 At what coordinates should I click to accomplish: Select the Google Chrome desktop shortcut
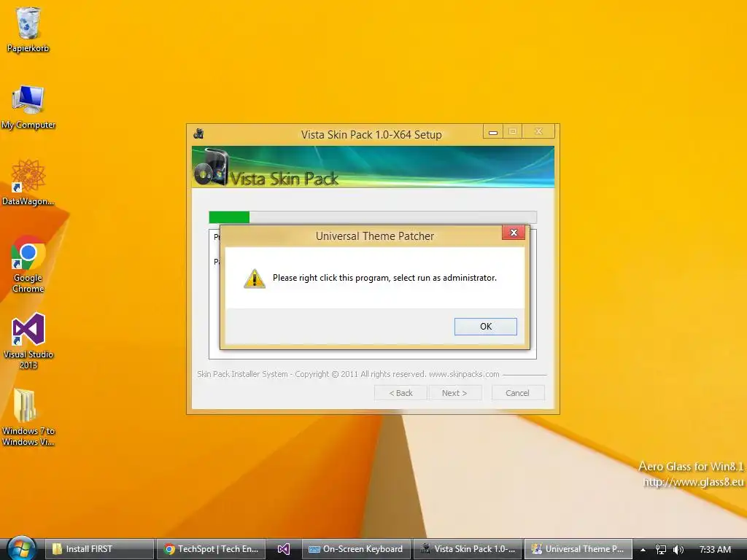[x=28, y=264]
